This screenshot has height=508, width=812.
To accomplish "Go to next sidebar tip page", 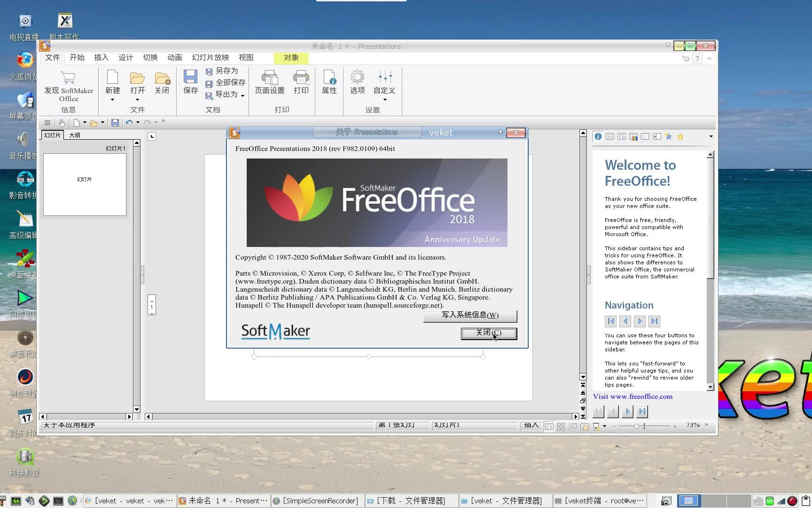I will coord(628,412).
